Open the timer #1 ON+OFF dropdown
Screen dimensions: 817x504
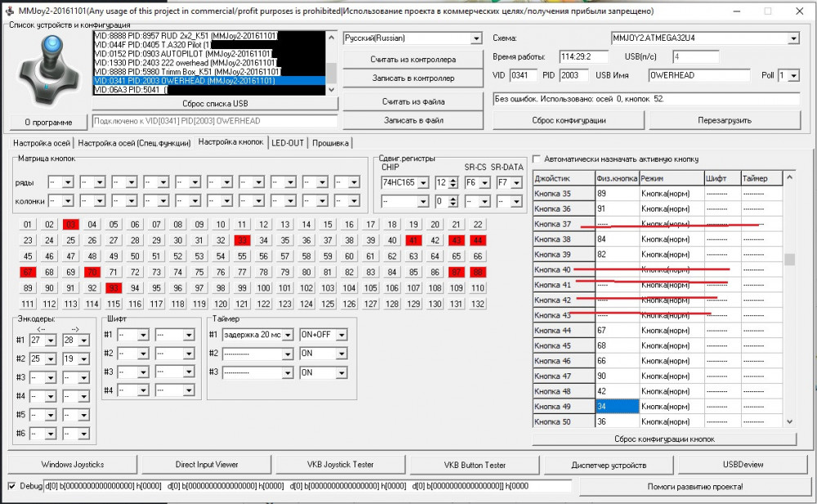coord(341,334)
